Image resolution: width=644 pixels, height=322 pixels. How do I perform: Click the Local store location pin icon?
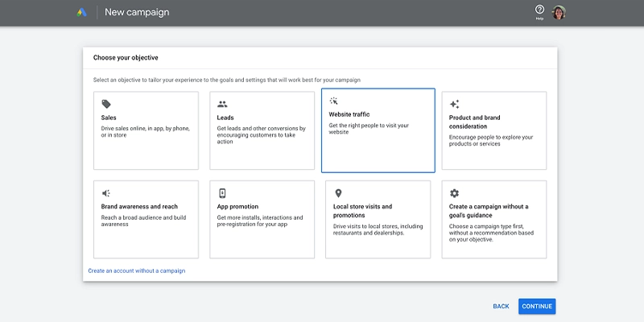[x=338, y=193]
